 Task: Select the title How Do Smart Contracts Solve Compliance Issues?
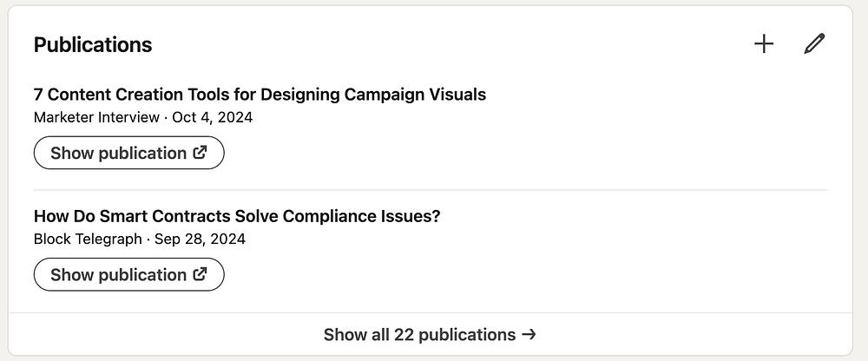point(237,215)
